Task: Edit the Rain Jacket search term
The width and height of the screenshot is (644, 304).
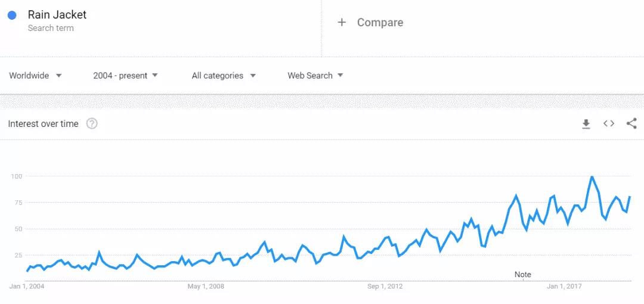Action: pyautogui.click(x=57, y=15)
